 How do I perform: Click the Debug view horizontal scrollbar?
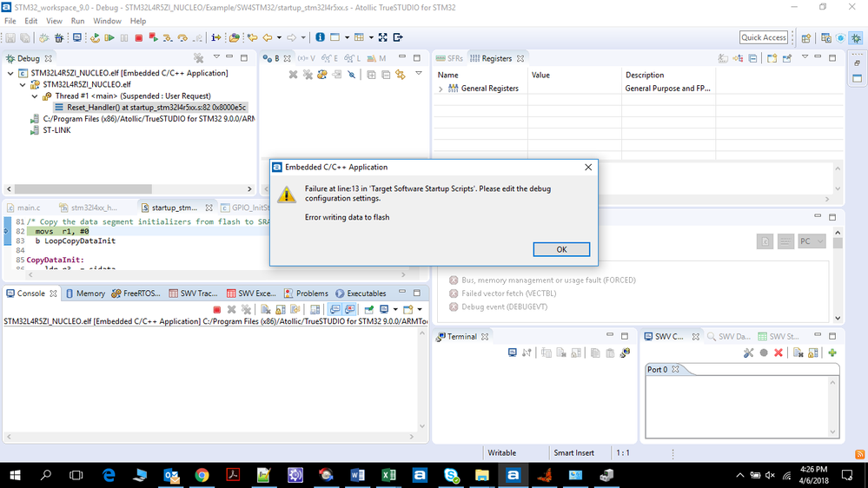[129, 189]
